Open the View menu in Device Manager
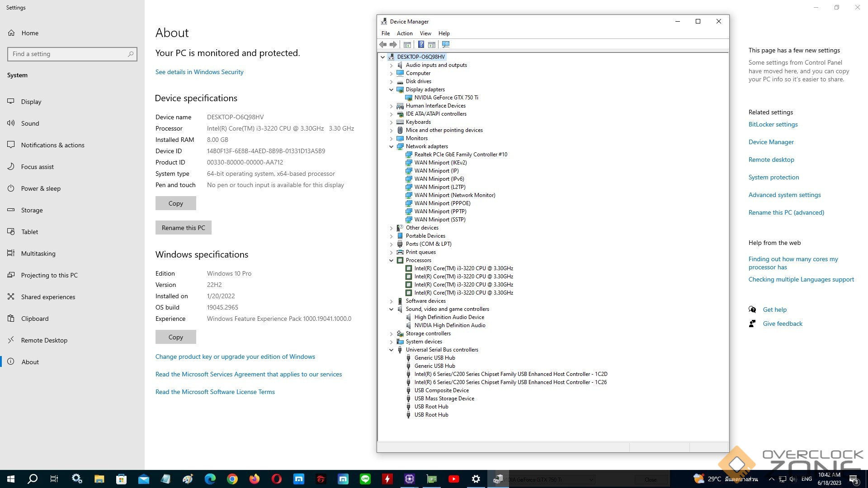The image size is (868, 488). [425, 33]
